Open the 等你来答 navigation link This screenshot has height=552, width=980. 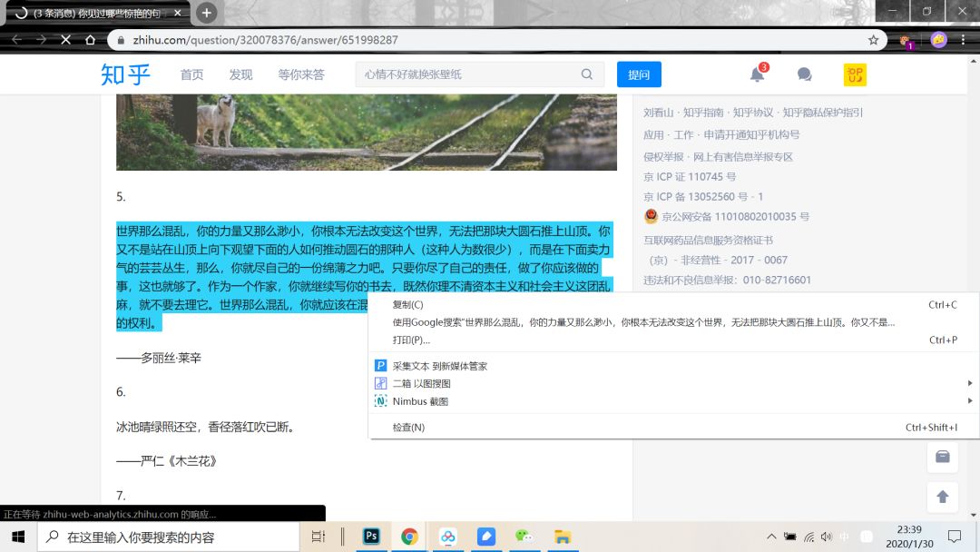[302, 74]
